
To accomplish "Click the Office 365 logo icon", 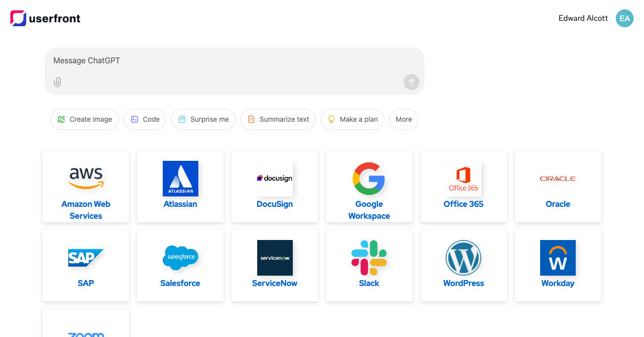I will (x=463, y=179).
